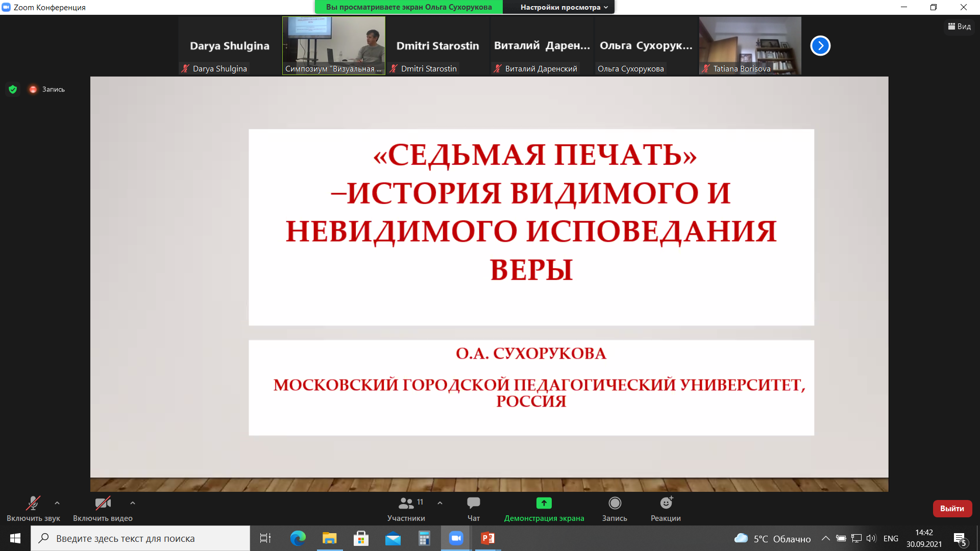Click the green encryption shield icon
This screenshot has width=980, height=551.
point(13,89)
